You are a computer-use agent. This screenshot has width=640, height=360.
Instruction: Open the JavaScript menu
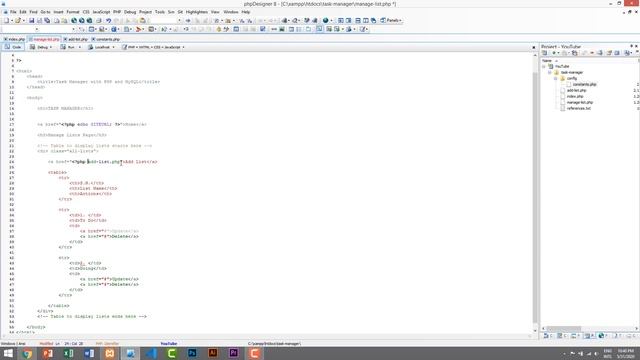click(x=101, y=12)
